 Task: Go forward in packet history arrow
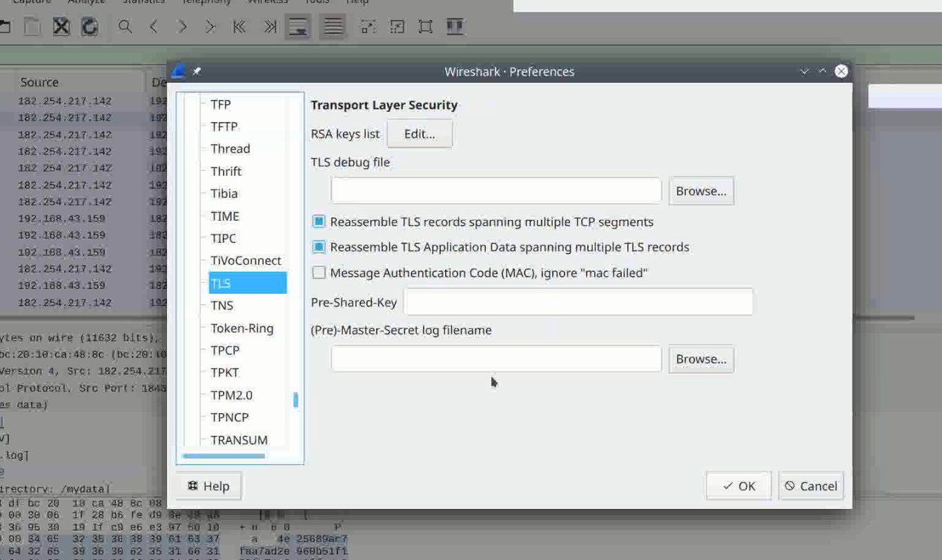click(181, 27)
